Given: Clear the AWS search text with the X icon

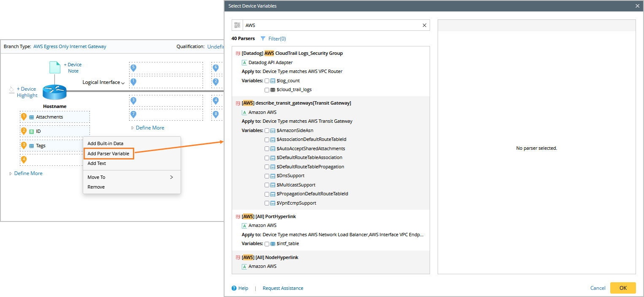Looking at the screenshot, I should pyautogui.click(x=425, y=25).
